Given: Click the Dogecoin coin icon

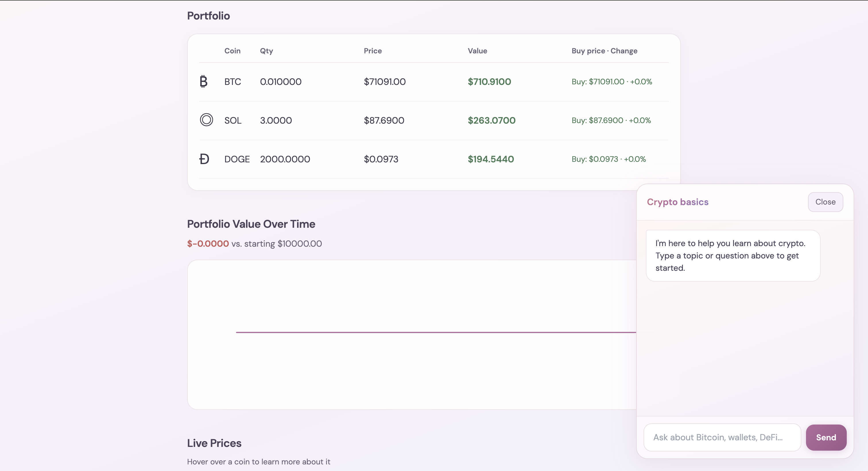Looking at the screenshot, I should click(204, 159).
